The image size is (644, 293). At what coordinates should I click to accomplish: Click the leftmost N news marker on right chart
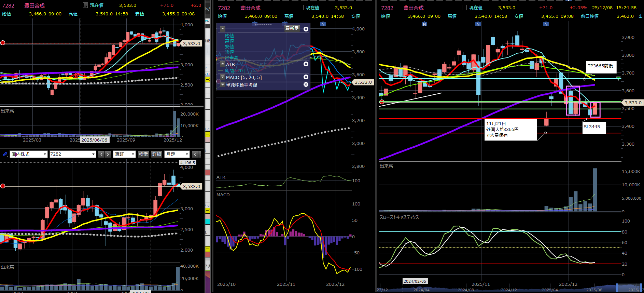point(424,24)
